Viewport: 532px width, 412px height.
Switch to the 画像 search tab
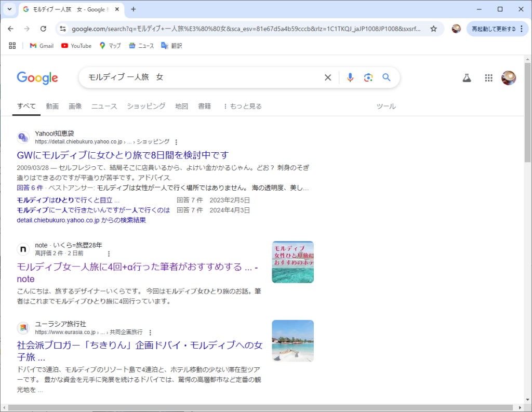tap(75, 106)
